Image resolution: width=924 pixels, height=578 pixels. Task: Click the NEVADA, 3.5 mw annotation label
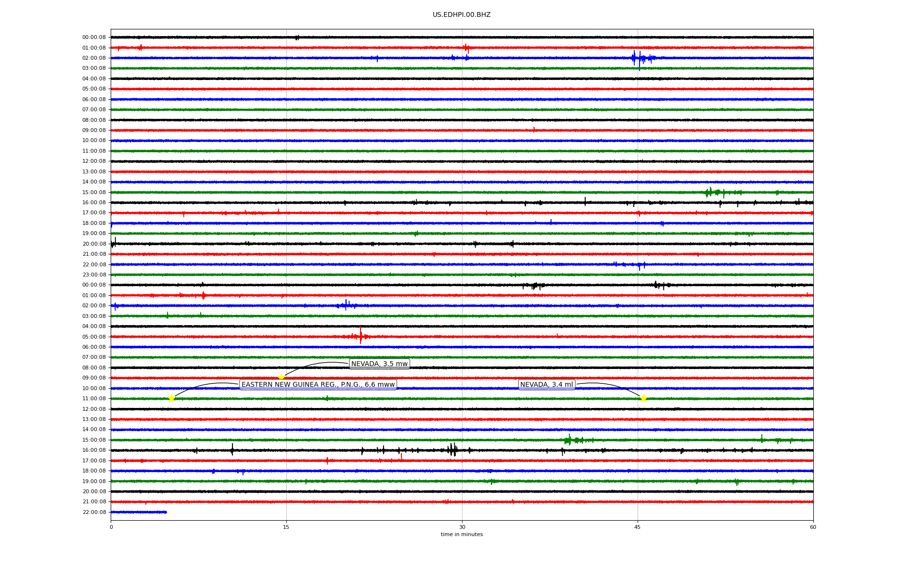point(379,364)
